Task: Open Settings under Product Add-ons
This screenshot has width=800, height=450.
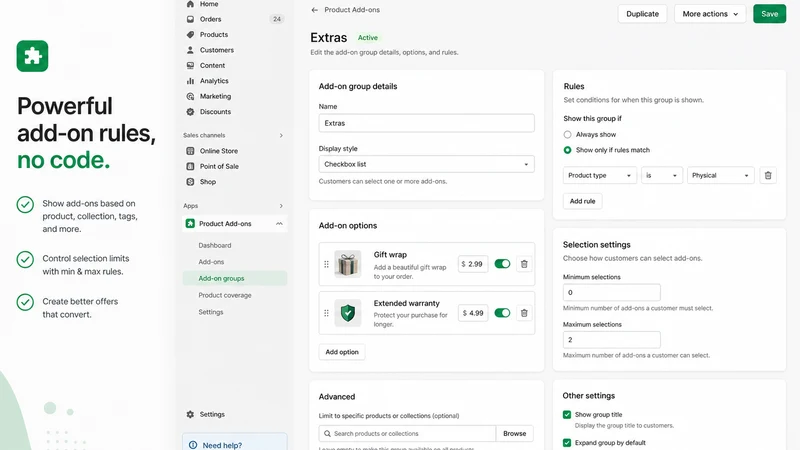Action: point(211,312)
